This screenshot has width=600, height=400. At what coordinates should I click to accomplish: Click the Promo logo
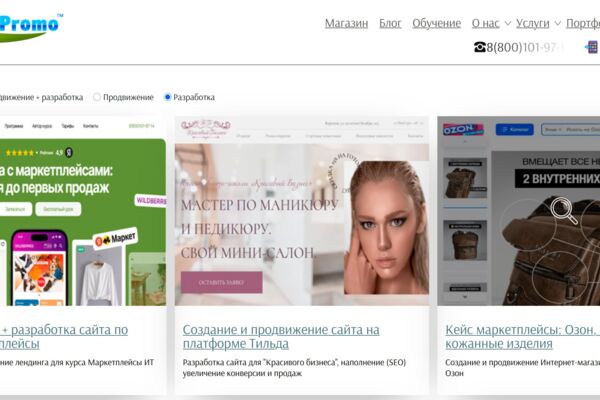30,27
